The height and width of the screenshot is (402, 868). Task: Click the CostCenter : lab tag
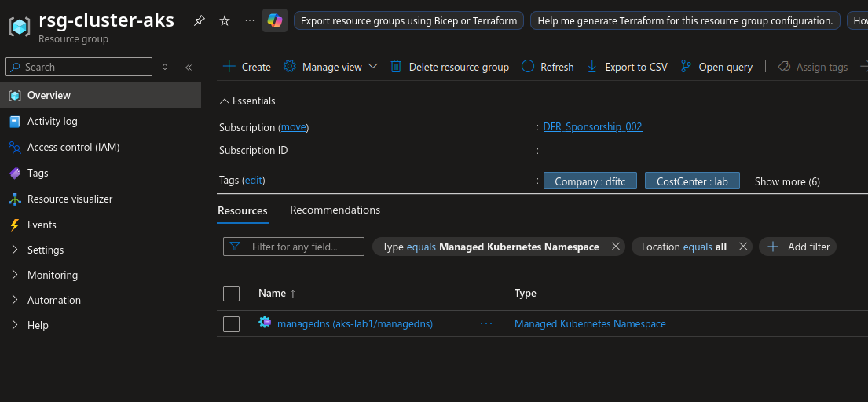tap(692, 181)
